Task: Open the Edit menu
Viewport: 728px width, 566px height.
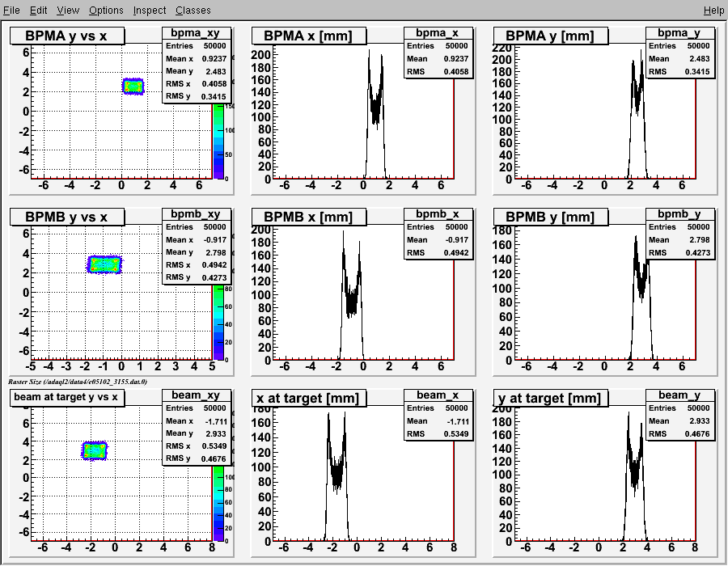Action: [39, 11]
